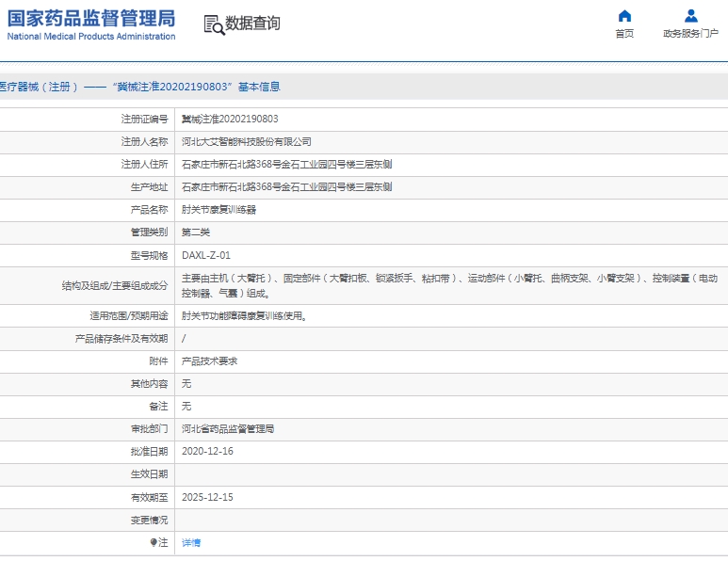Open the 政务服务门户 link text
This screenshot has height=561, width=728.
(x=691, y=33)
